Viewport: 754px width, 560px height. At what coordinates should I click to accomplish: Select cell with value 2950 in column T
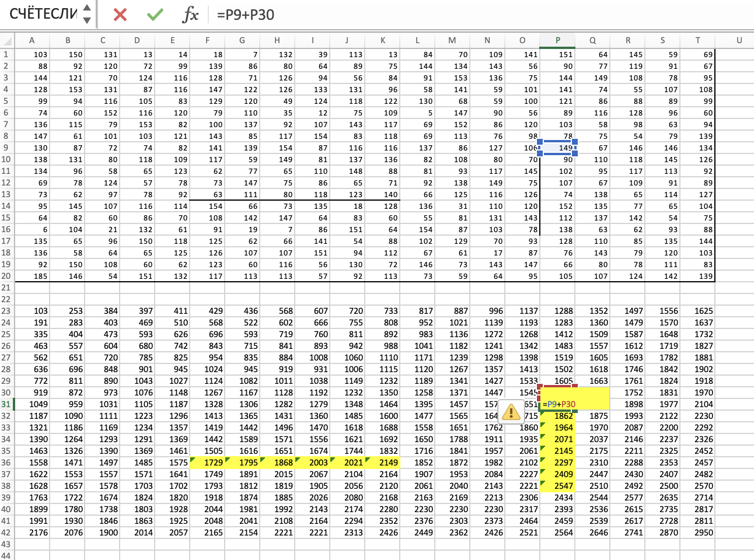coord(697,533)
